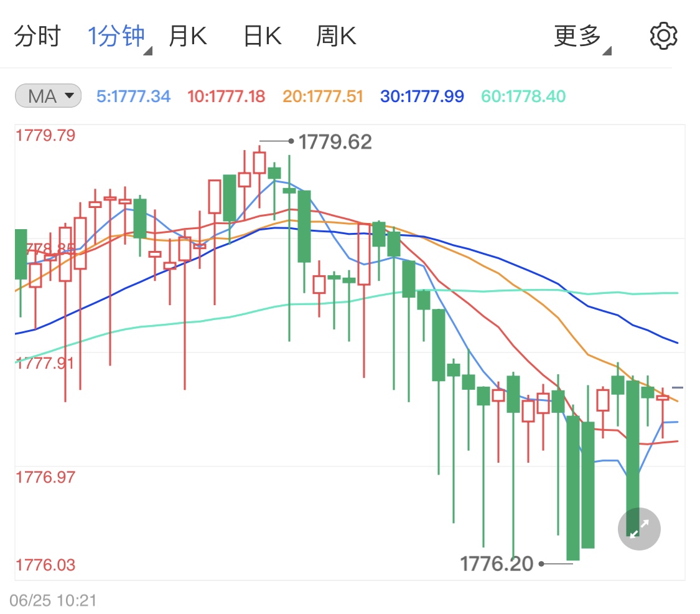Click the MA 20:1777.51 value
The width and height of the screenshot is (700, 614).
[x=323, y=96]
